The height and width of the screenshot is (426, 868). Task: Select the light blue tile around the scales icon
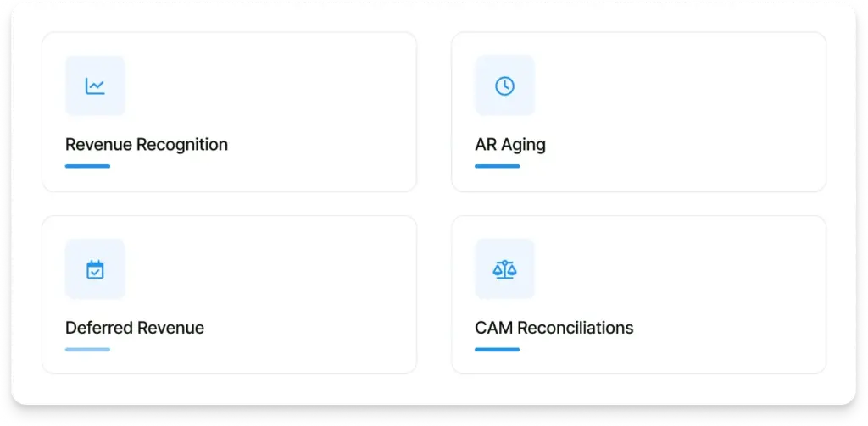(x=505, y=268)
